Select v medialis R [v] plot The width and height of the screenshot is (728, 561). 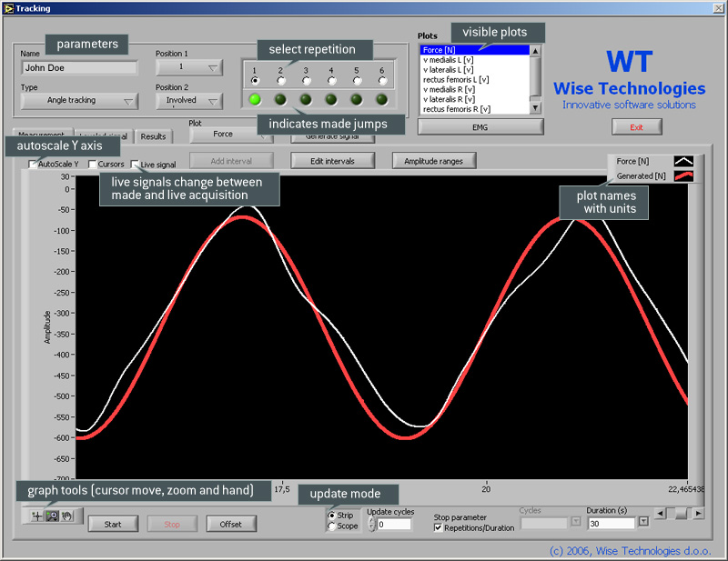point(474,89)
